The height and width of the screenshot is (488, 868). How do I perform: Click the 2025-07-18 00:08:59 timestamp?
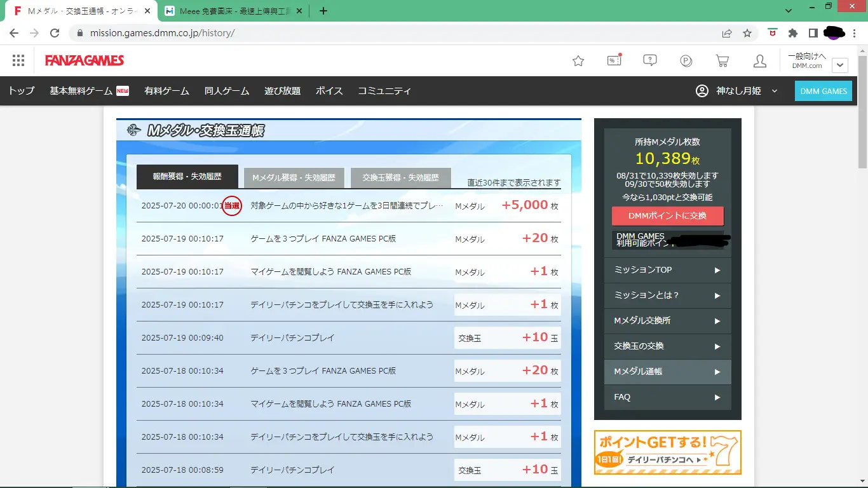[182, 470]
